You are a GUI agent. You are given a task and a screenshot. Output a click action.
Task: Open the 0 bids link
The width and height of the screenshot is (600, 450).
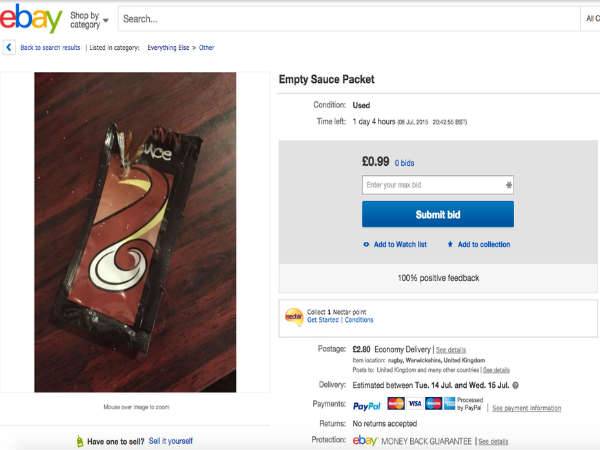click(403, 162)
